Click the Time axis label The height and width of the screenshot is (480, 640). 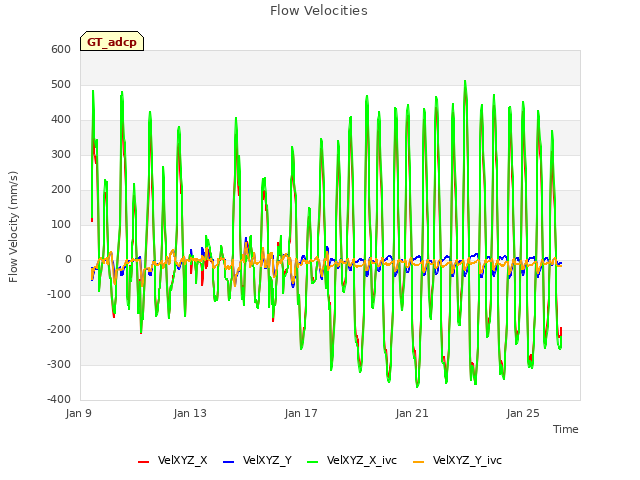[x=566, y=429]
